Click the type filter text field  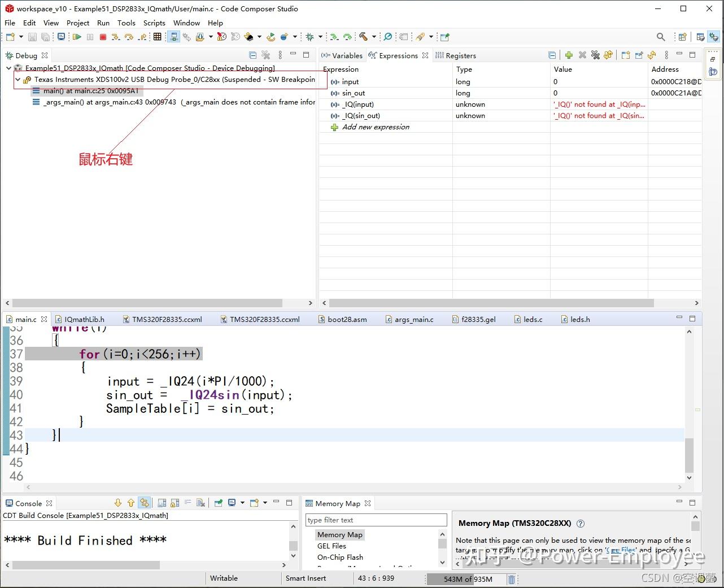(376, 520)
